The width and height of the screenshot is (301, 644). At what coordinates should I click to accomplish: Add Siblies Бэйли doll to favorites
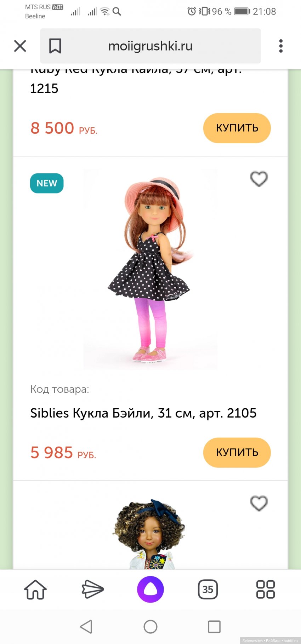[259, 179]
